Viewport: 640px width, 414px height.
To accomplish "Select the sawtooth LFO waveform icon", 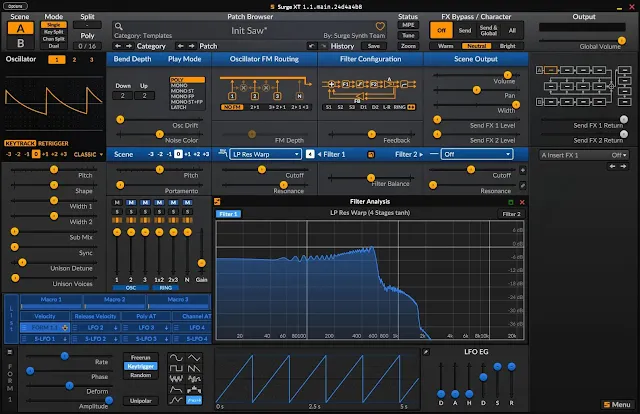I will coord(194,369).
